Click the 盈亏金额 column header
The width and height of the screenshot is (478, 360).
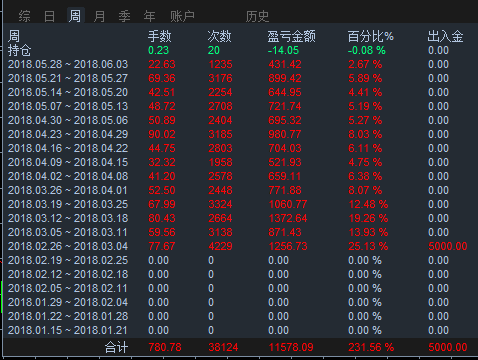(291, 36)
